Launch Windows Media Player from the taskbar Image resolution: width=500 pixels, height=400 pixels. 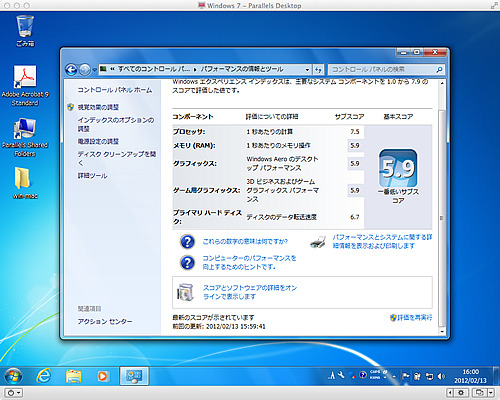coord(103,376)
